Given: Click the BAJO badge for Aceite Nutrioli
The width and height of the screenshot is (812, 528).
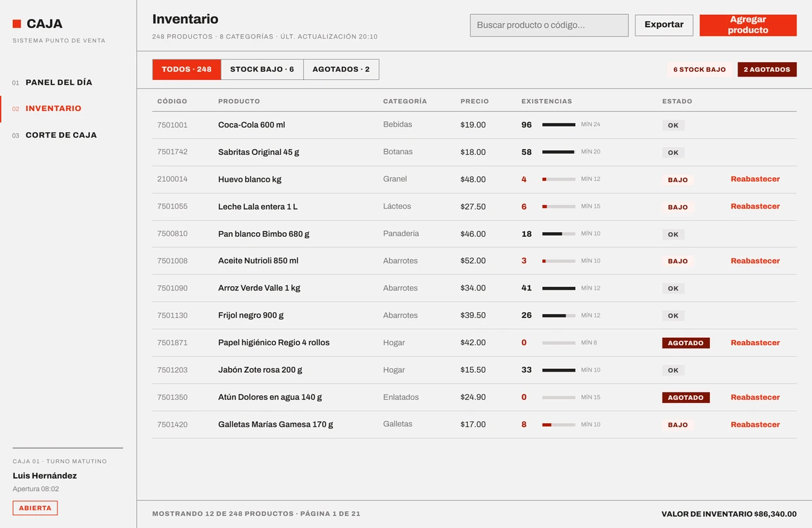Looking at the screenshot, I should tap(678, 261).
